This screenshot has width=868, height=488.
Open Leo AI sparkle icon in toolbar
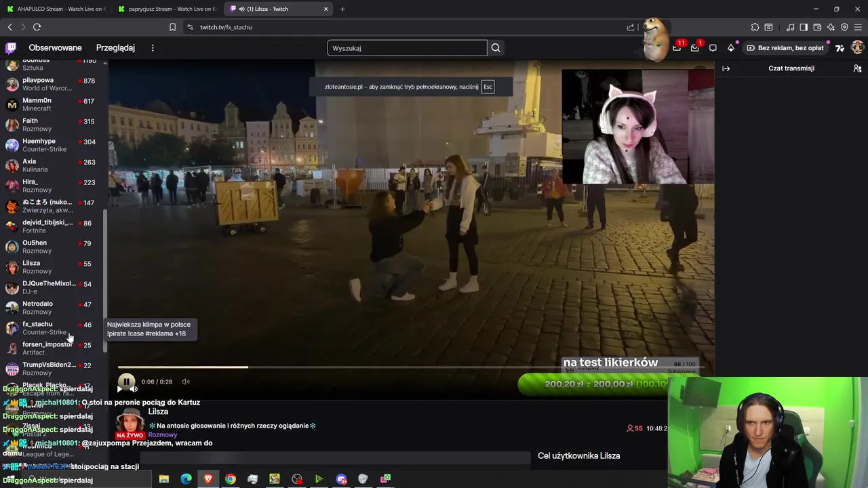click(831, 27)
